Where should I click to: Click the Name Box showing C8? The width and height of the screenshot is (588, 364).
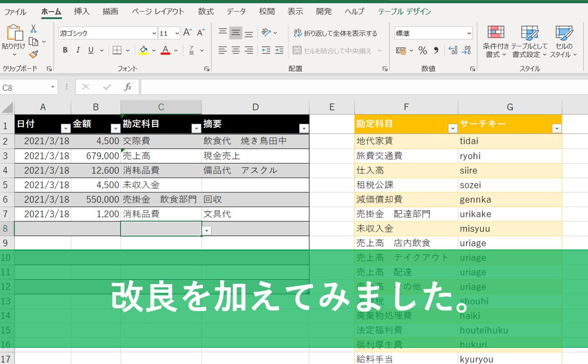point(26,87)
